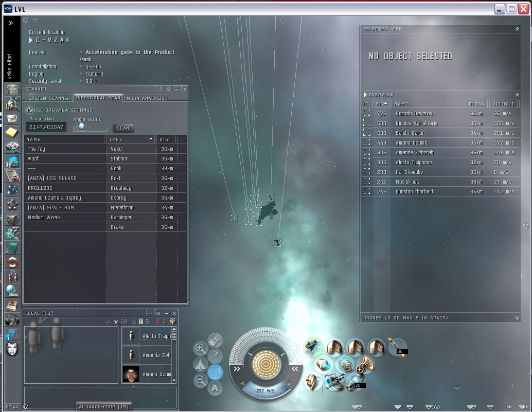Click the Range (km) input field
Screen dimensions: 532x412
[46, 127]
